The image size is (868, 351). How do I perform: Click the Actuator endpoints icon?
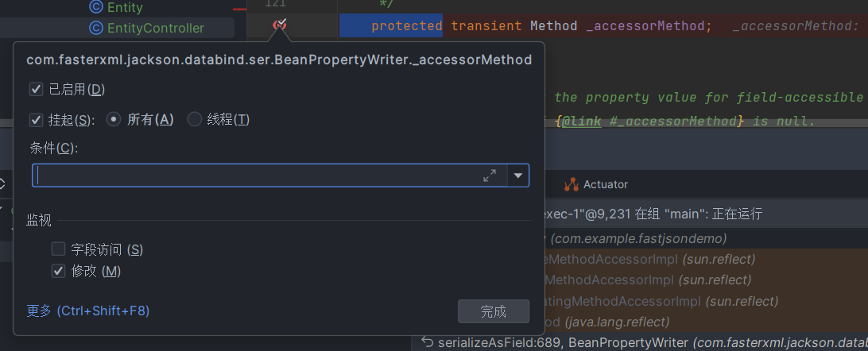pos(571,184)
